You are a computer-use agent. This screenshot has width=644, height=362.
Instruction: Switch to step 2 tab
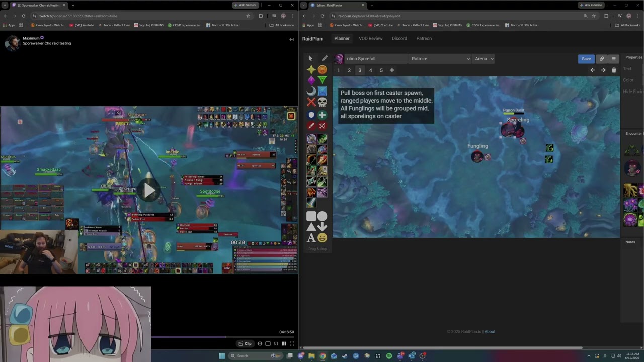coord(349,70)
